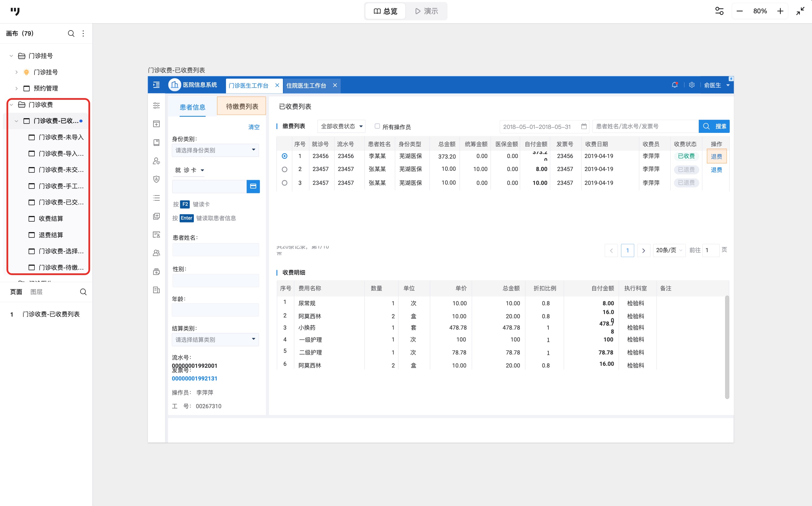Switch to the 待缴费列表 tab
Image resolution: width=812 pixels, height=506 pixels.
click(x=242, y=106)
